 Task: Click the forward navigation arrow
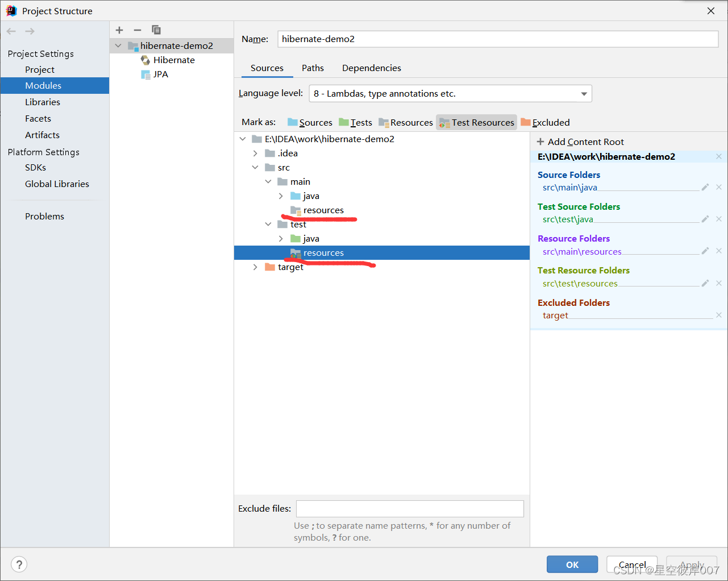[30, 31]
